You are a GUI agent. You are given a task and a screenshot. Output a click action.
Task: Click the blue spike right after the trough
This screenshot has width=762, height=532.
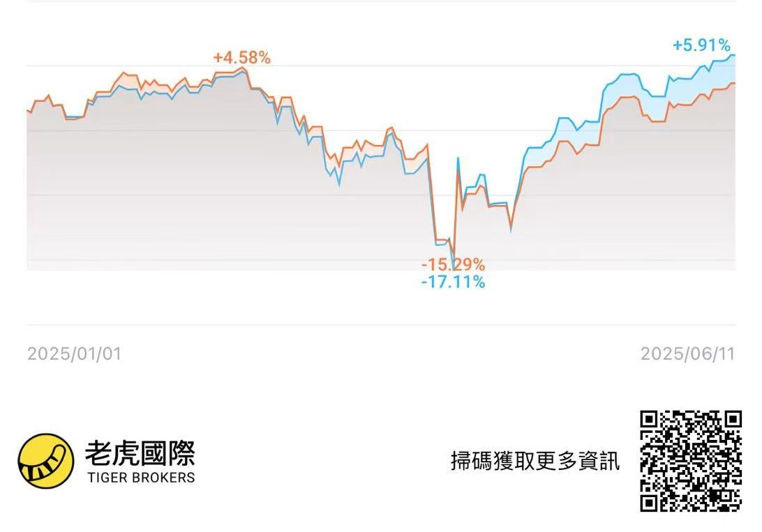click(458, 159)
